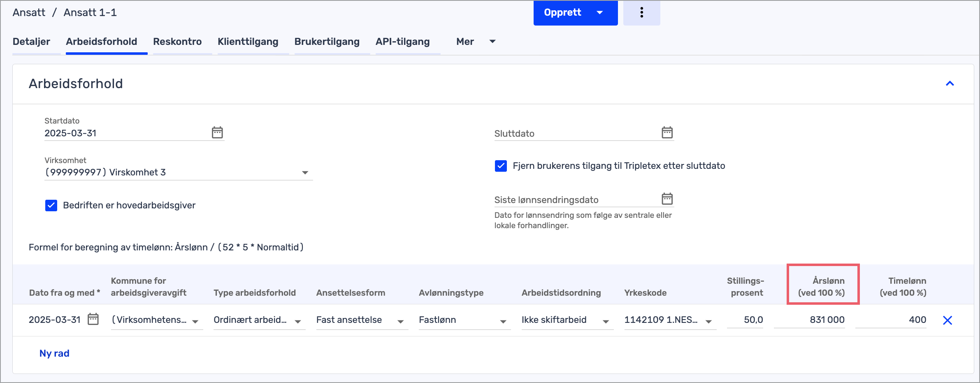Switch to the Detaljer tab
Image resolution: width=980 pixels, height=383 pixels.
(31, 42)
